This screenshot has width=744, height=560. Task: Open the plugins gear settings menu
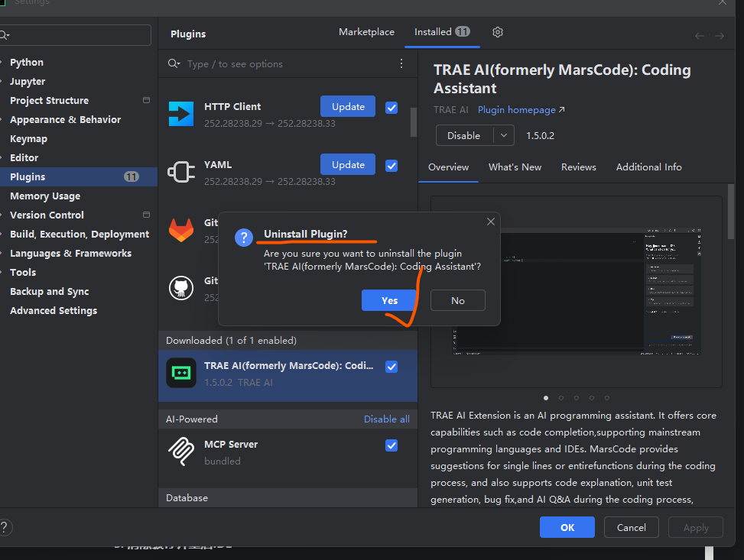coord(497,32)
